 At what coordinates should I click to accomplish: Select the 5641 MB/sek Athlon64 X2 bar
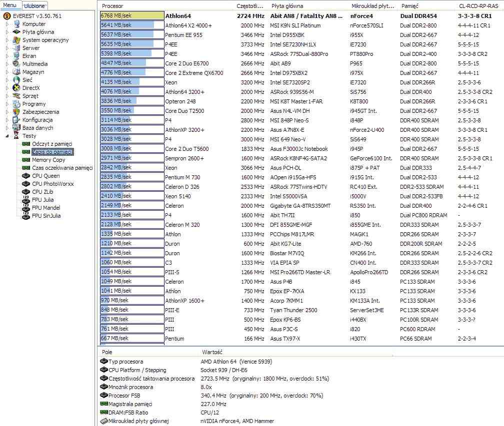point(132,25)
